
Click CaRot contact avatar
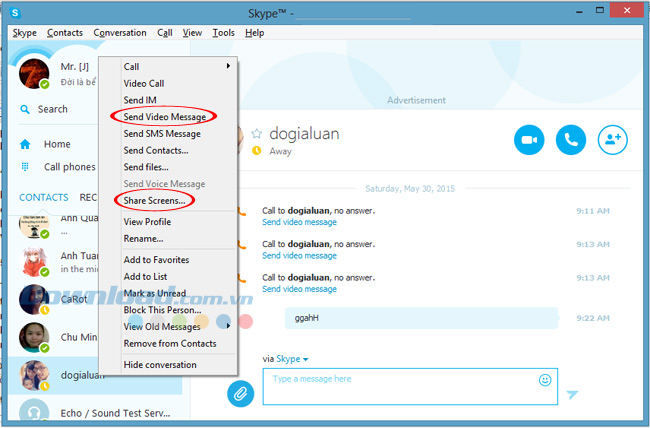tap(34, 299)
